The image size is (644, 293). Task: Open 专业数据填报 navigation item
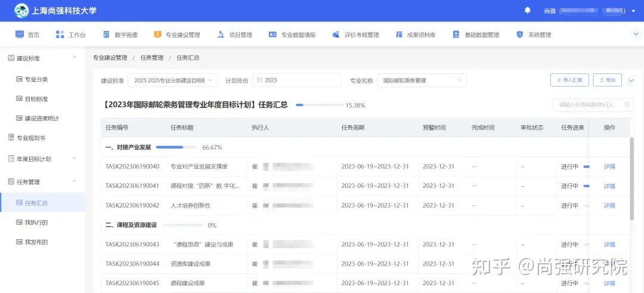point(292,35)
